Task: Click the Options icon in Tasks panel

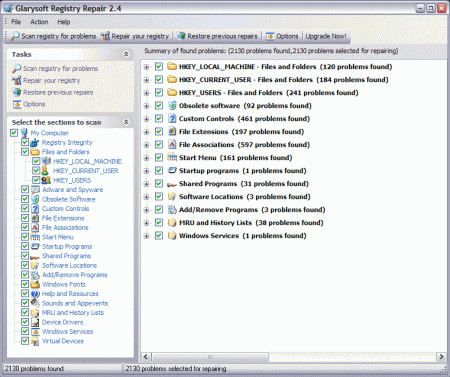Action: point(17,104)
